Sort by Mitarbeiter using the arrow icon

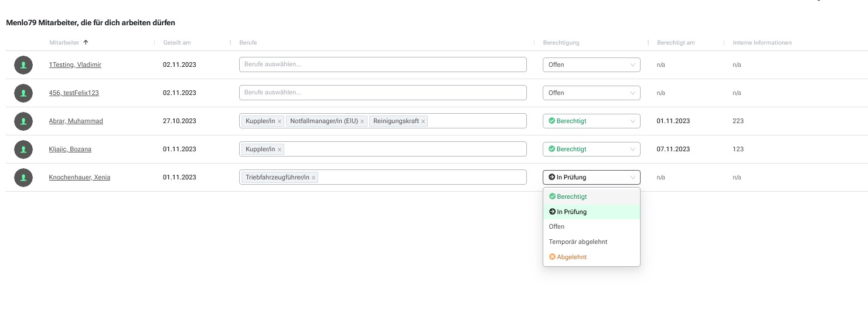point(86,42)
